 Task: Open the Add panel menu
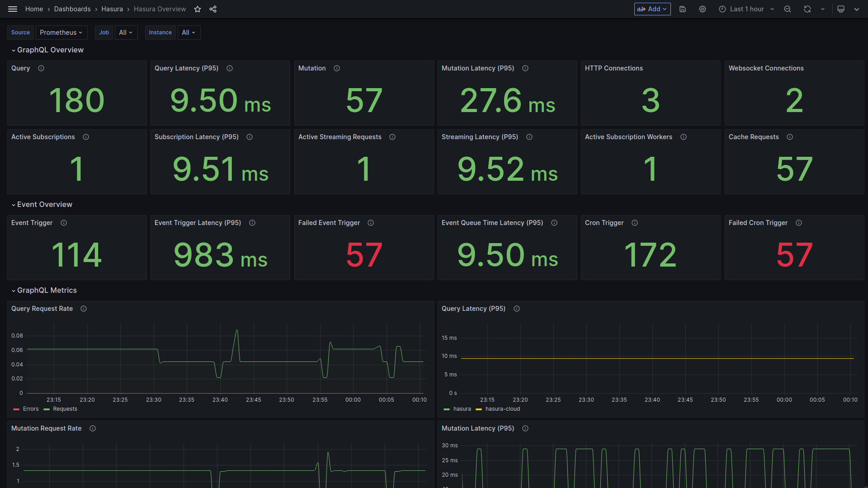click(652, 9)
